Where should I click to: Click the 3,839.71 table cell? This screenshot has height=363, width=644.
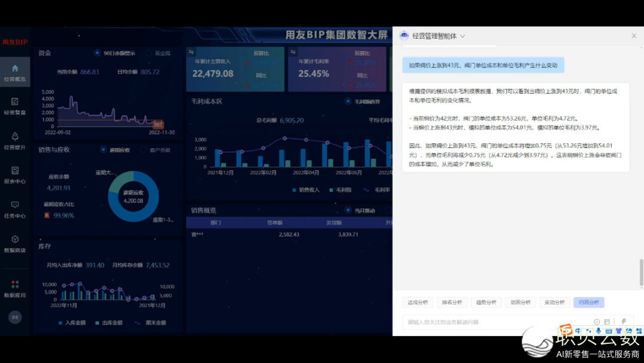[x=348, y=234]
